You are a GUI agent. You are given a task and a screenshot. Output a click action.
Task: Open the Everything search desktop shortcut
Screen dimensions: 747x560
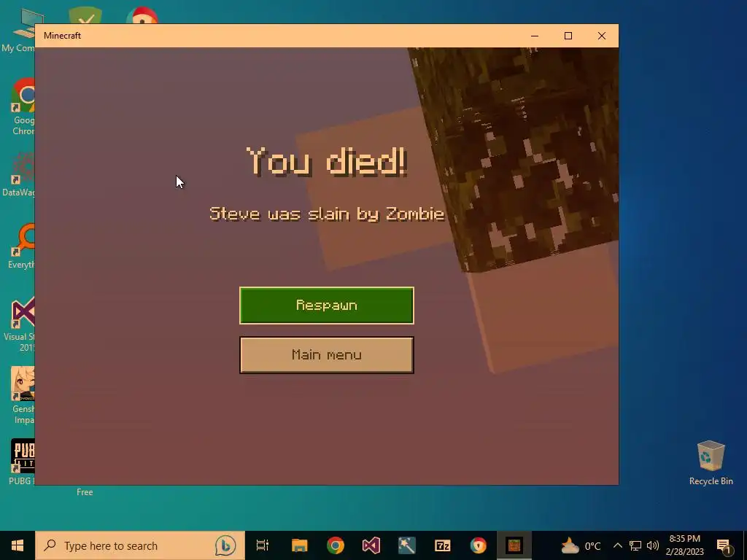(22, 246)
